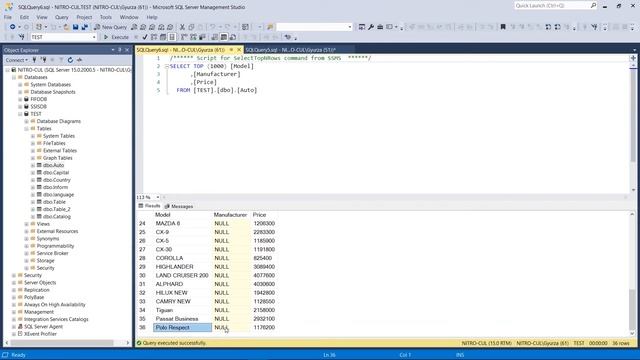
Task: Click the navigate backward circle icon
Action: tap(13, 27)
